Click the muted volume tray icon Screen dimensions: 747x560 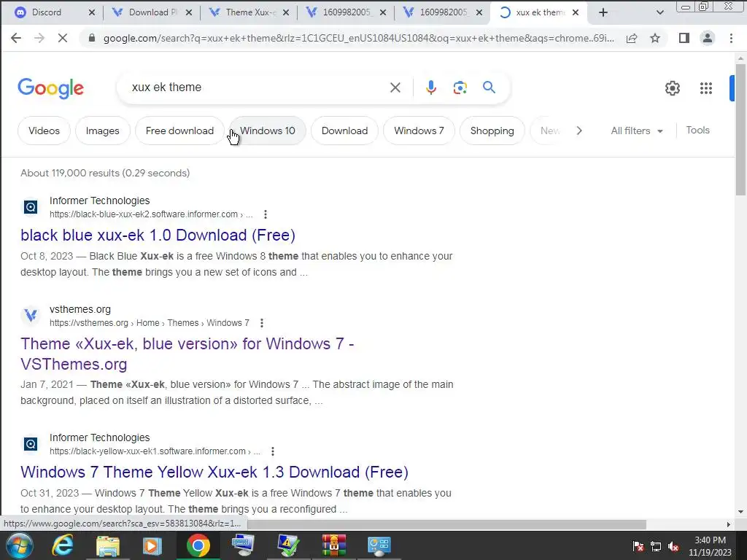click(673, 547)
